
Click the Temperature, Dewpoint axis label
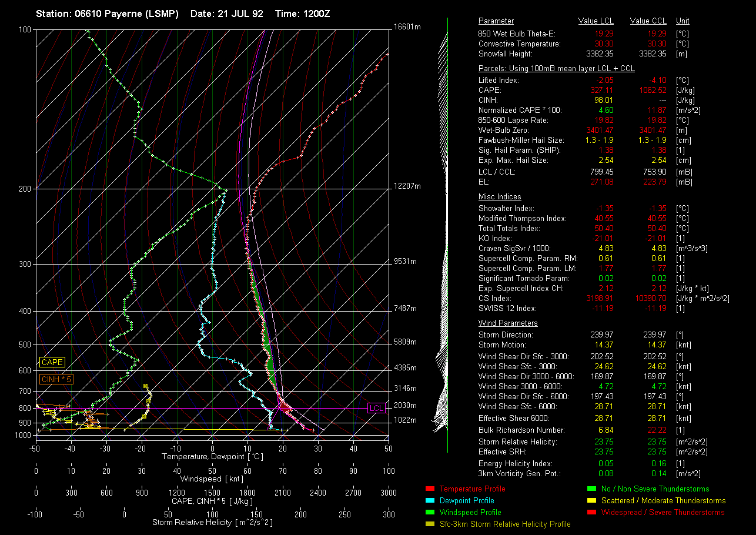pyautogui.click(x=212, y=456)
